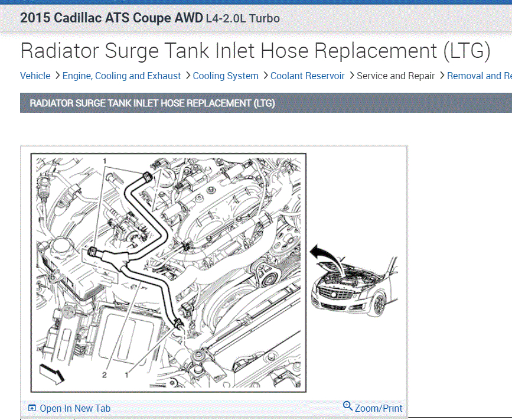The width and height of the screenshot is (512, 420).
Task: Click the '2015 Cadillac ATS Coupe AWD' vehicle heading
Action: (112, 18)
